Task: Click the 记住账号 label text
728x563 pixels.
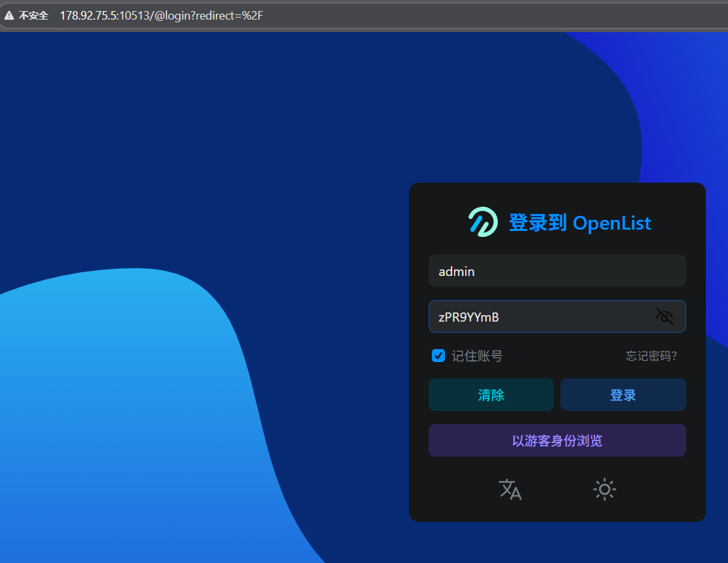Action: coord(477,356)
